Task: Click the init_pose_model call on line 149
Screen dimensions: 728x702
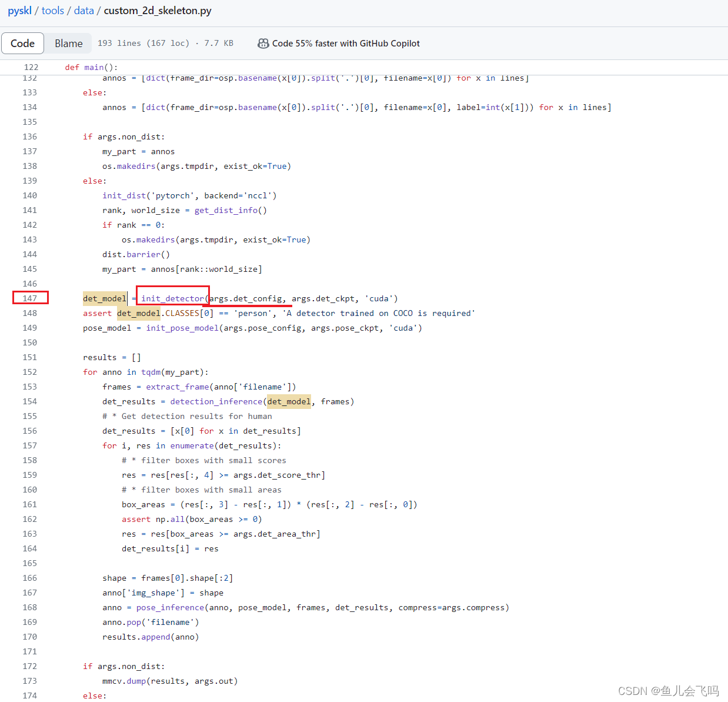Action: (x=181, y=328)
